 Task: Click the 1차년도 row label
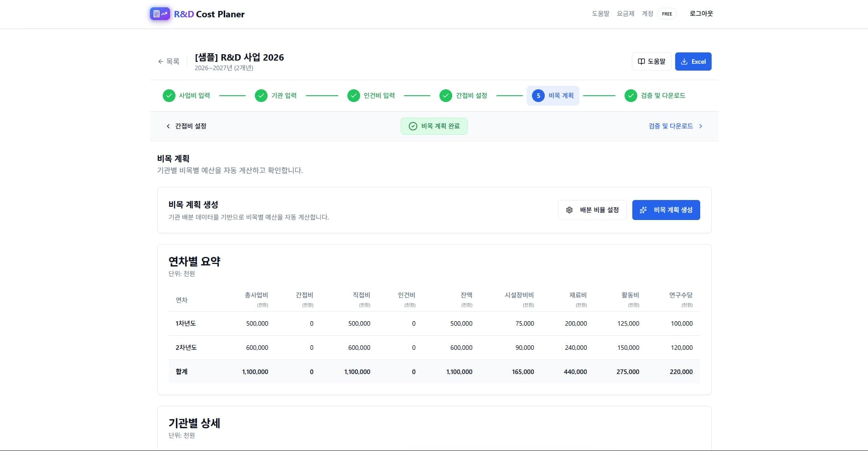186,323
